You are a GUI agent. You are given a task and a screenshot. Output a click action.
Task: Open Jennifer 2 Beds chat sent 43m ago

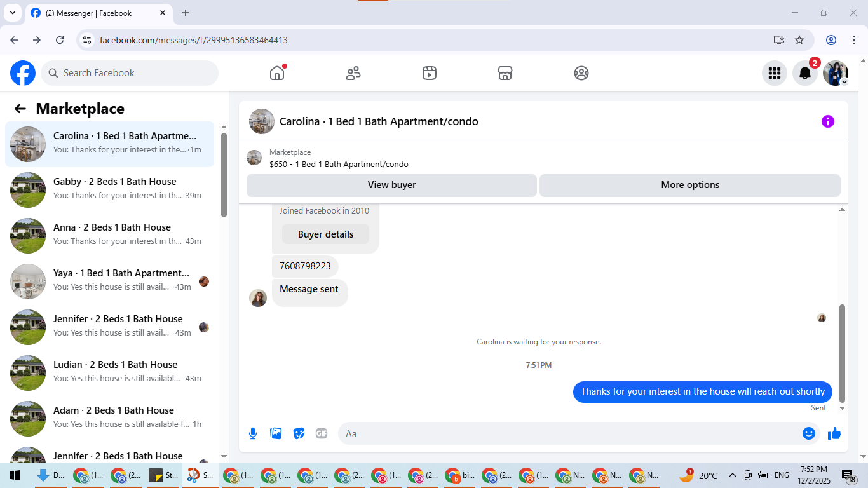pos(109,327)
